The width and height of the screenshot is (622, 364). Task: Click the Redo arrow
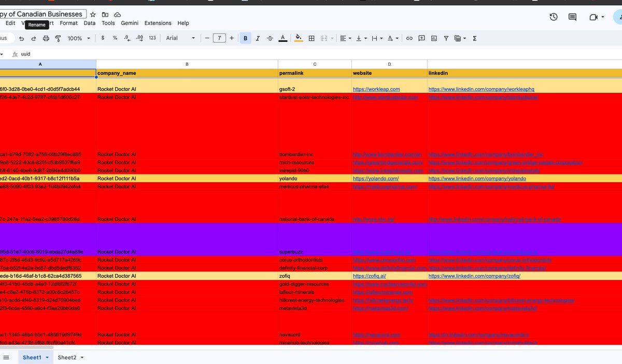click(34, 38)
